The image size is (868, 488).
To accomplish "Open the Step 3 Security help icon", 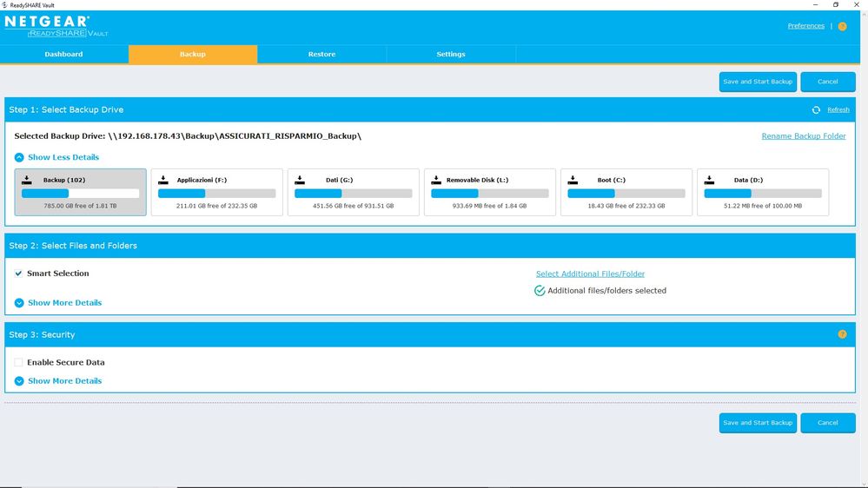I will (x=842, y=334).
